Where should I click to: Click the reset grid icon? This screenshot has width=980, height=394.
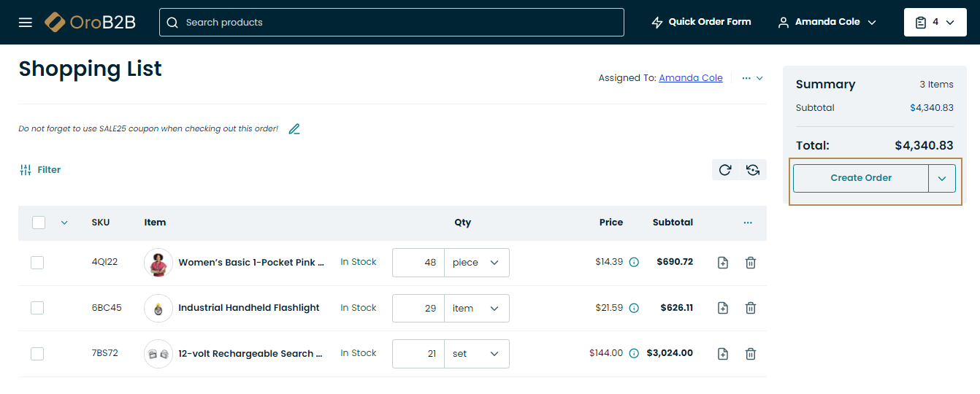pos(753,170)
